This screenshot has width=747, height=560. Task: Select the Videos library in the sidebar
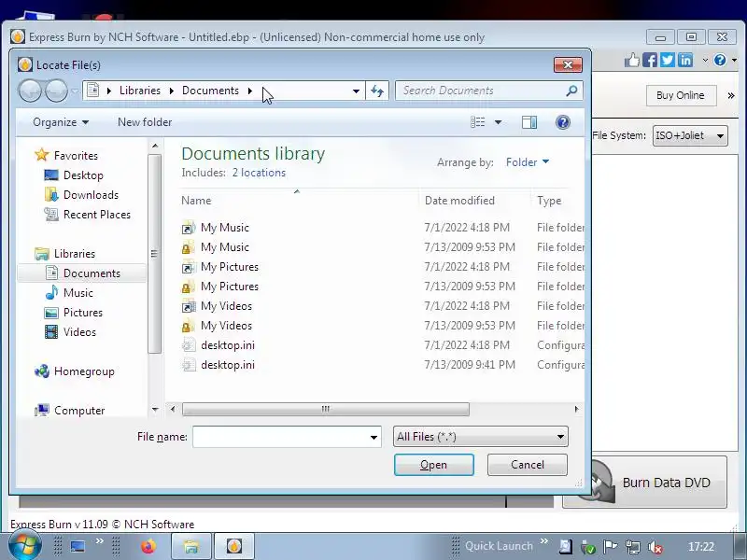tap(70, 332)
